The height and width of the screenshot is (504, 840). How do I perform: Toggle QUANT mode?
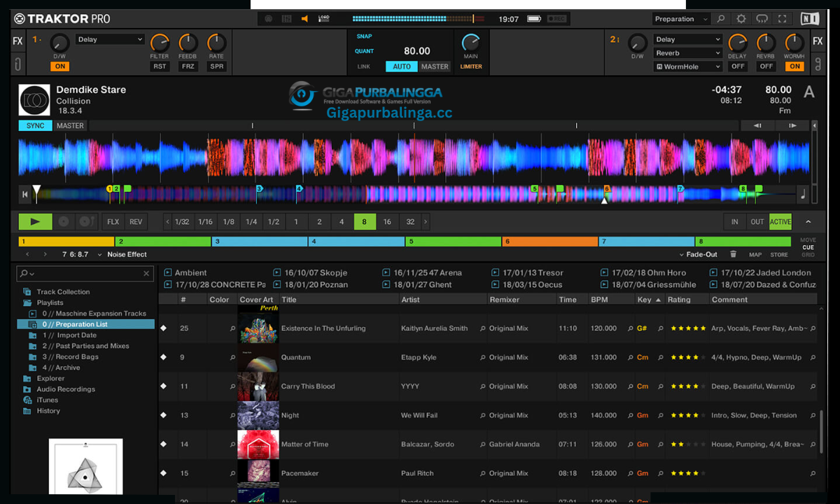364,51
